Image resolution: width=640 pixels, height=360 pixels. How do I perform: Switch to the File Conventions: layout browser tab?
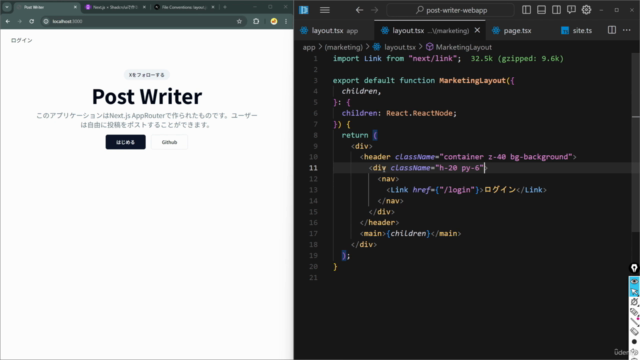(x=184, y=7)
